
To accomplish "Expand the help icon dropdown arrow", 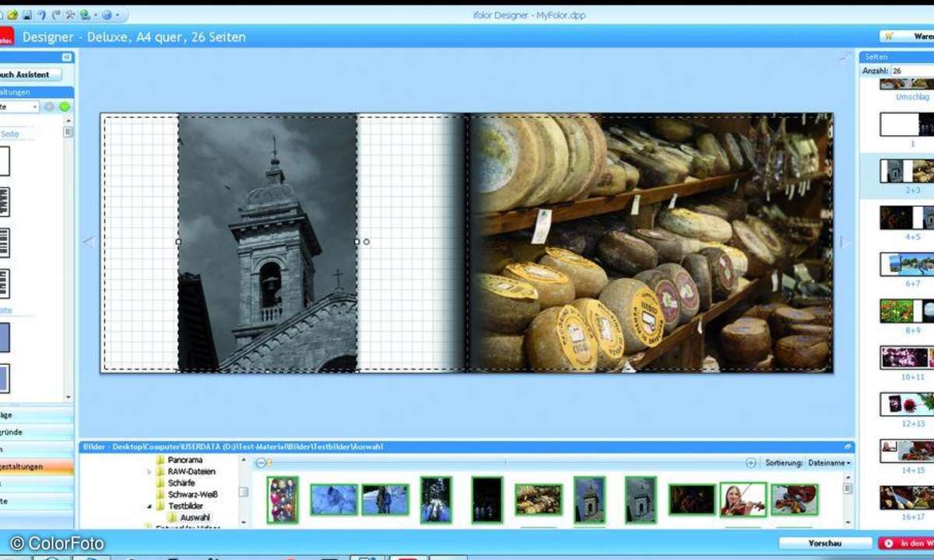I will click(118, 15).
